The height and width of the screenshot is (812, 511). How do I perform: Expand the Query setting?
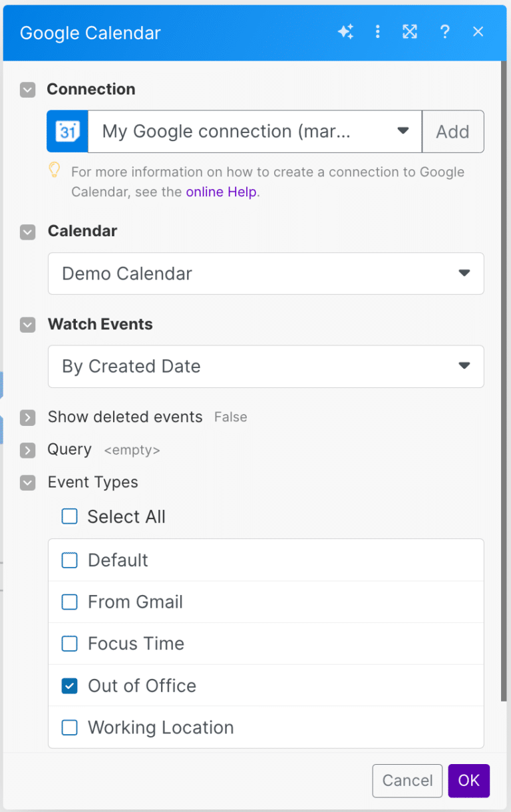pyautogui.click(x=27, y=450)
